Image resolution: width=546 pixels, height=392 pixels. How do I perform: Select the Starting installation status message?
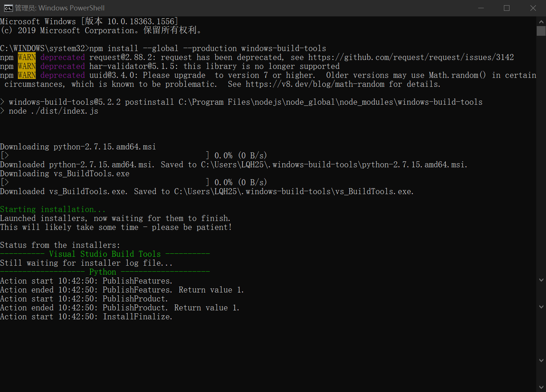coord(53,209)
